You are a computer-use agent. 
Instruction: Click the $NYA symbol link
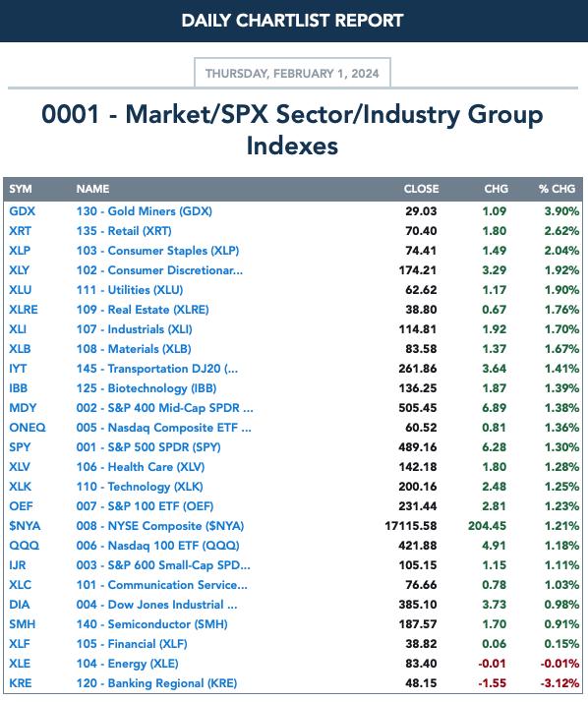[25, 526]
